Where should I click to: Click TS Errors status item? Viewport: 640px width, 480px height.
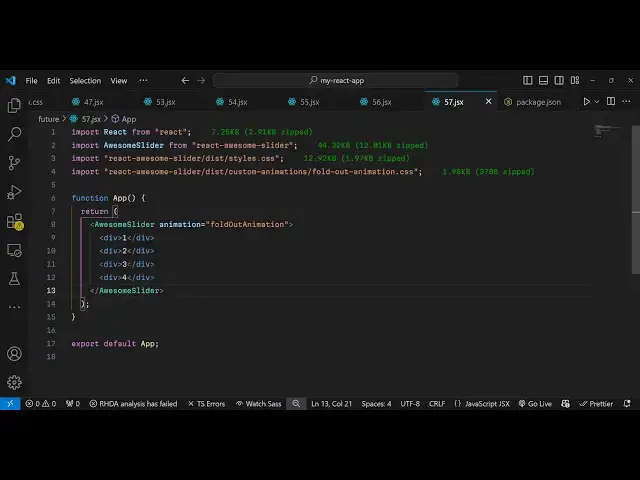207,404
